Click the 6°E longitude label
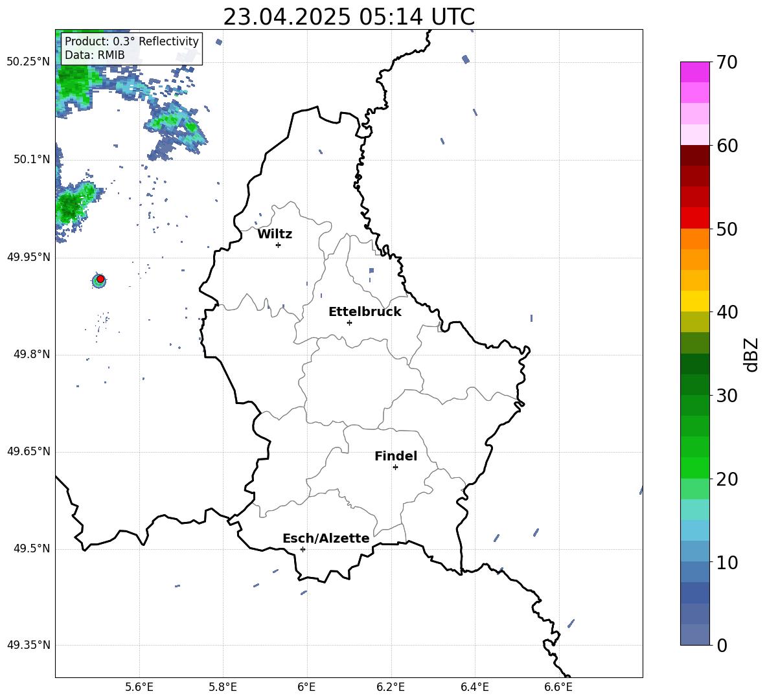 pyautogui.click(x=306, y=687)
